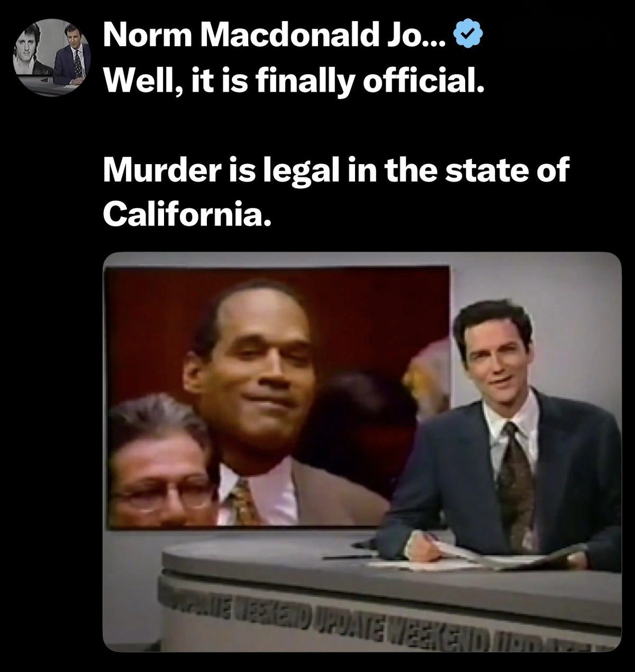The height and width of the screenshot is (672, 635).
Task: Open the poster's round profile avatar
Action: point(52,58)
